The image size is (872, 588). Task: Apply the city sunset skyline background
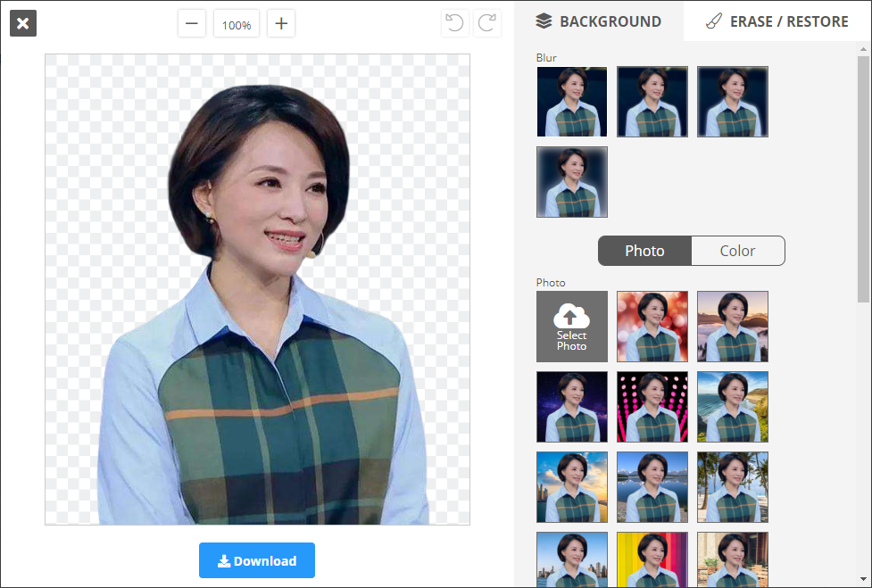point(572,487)
